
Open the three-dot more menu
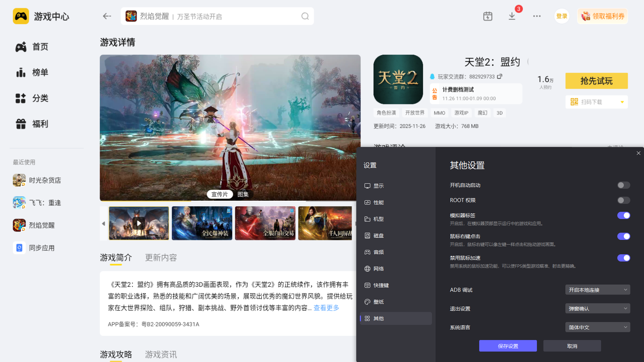pyautogui.click(x=537, y=16)
